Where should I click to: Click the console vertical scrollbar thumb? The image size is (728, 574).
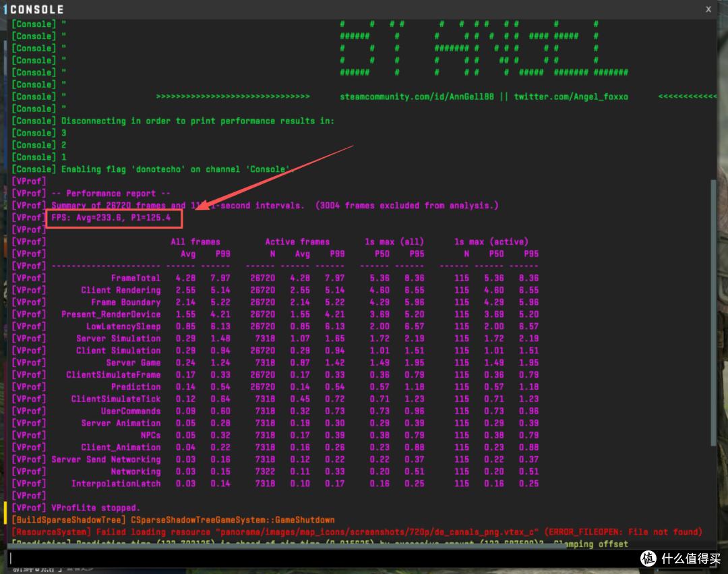point(713,313)
